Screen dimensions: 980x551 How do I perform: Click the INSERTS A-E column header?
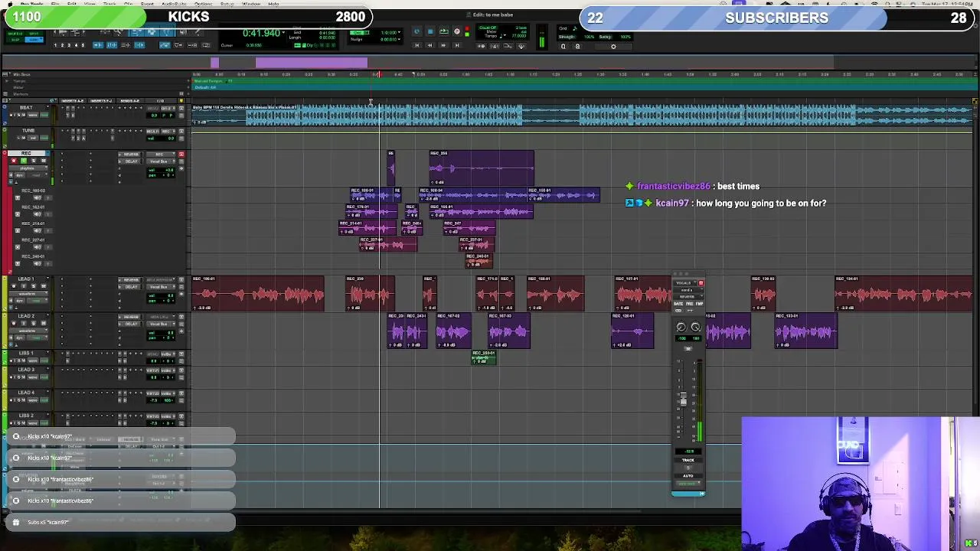(73, 101)
